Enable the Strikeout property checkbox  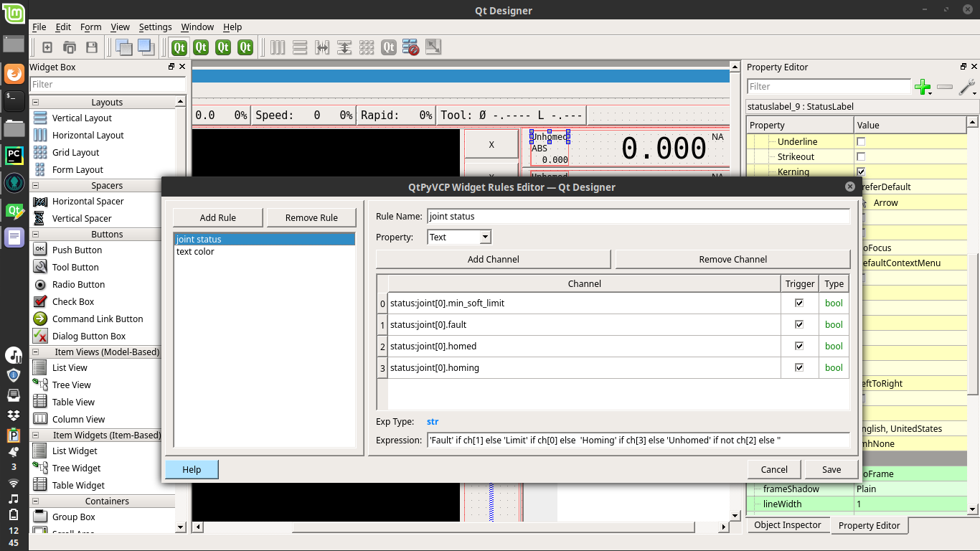coord(861,156)
